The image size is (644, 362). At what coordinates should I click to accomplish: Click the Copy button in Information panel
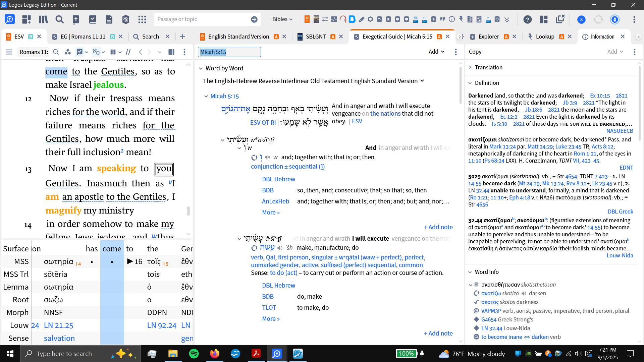475,52
